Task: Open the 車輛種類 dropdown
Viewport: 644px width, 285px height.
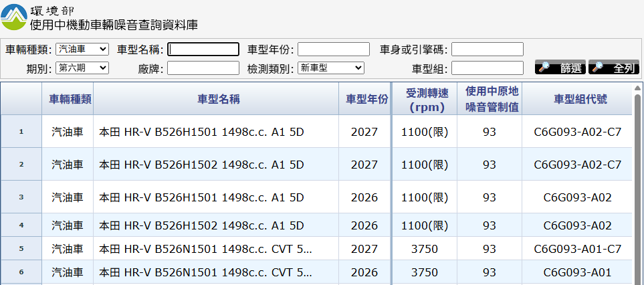Action: coord(82,50)
